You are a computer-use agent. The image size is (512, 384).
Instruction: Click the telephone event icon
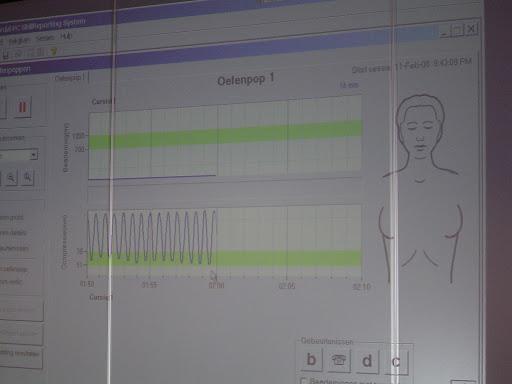(339, 360)
